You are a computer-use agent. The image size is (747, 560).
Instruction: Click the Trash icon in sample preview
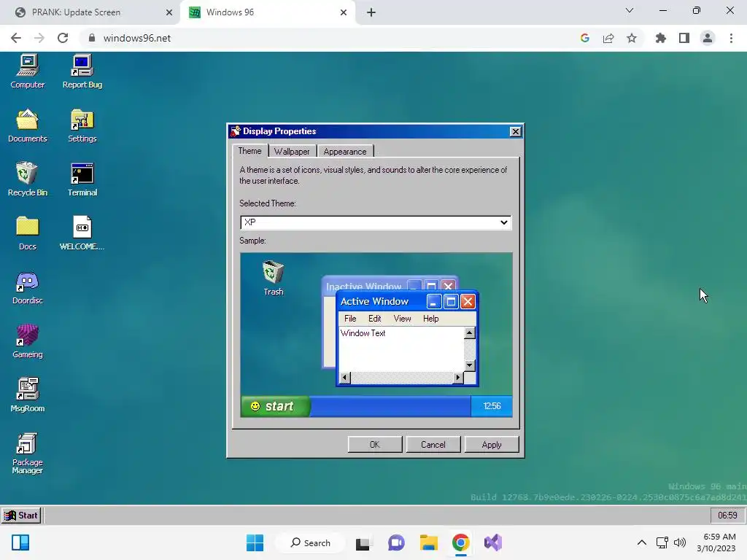point(274,278)
